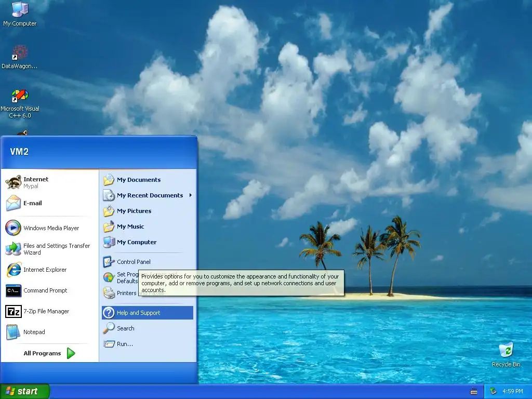Screen dimensions: 532x399
Task: Expand the My Recent Documents submenu arrow
Action: (191, 195)
